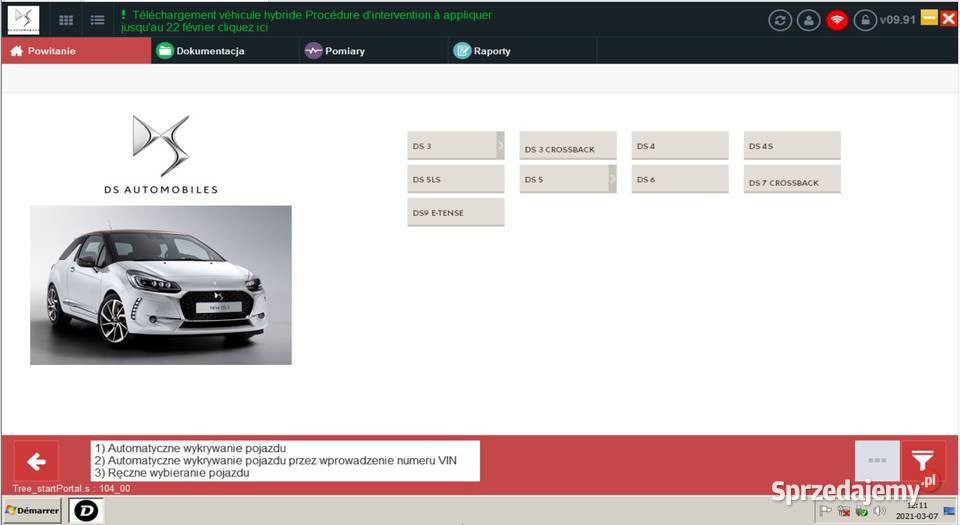This screenshot has height=525, width=960.
Task: Click the white DS 3 car picture
Action: 161,285
